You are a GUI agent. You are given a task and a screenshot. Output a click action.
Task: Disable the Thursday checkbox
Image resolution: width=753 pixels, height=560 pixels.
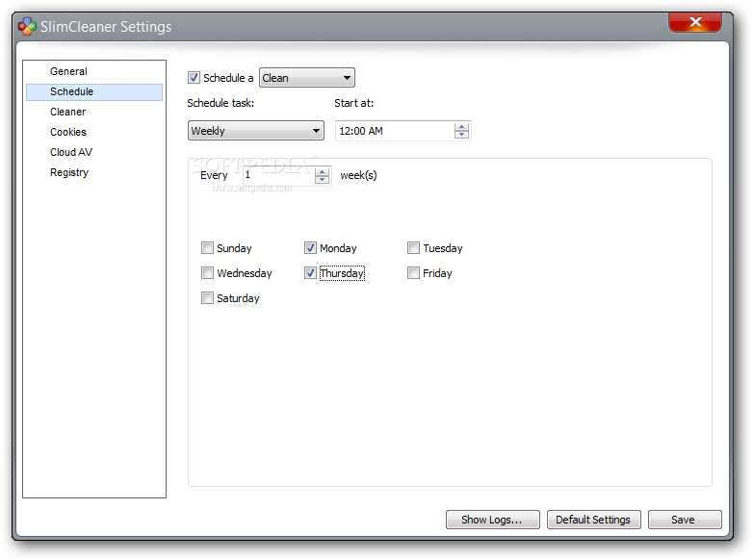pyautogui.click(x=310, y=273)
